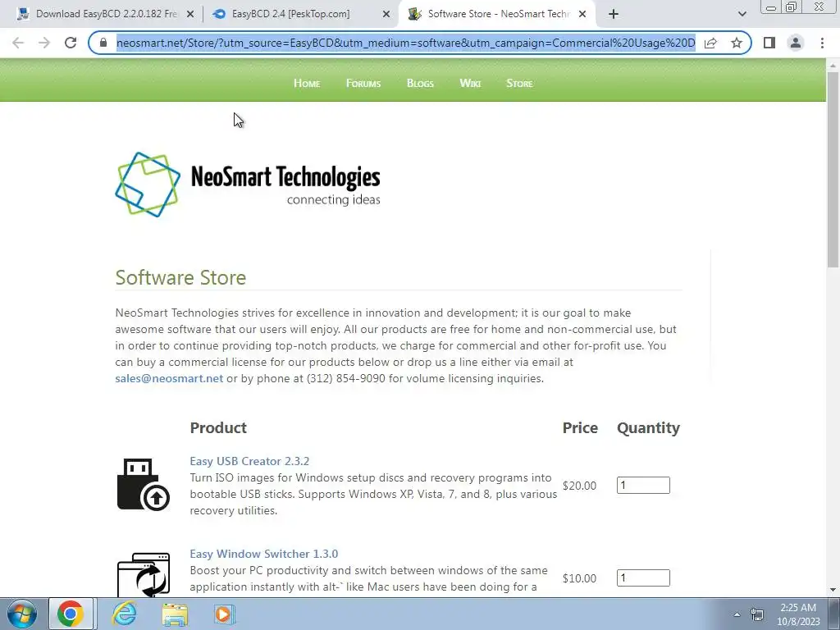This screenshot has height=630, width=840.
Task: Click Easy Window Switcher product icon
Action: click(143, 575)
